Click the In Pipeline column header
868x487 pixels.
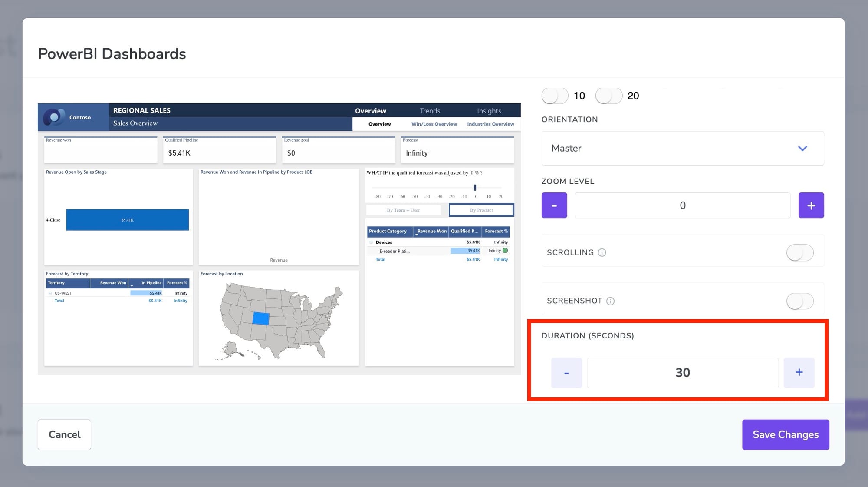coord(146,283)
